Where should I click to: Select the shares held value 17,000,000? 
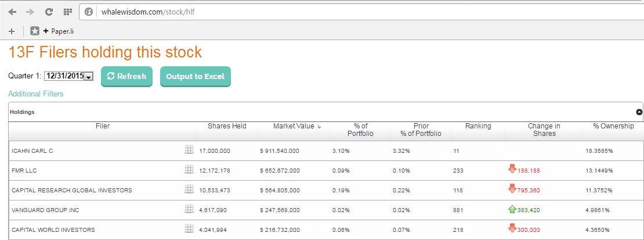click(215, 151)
